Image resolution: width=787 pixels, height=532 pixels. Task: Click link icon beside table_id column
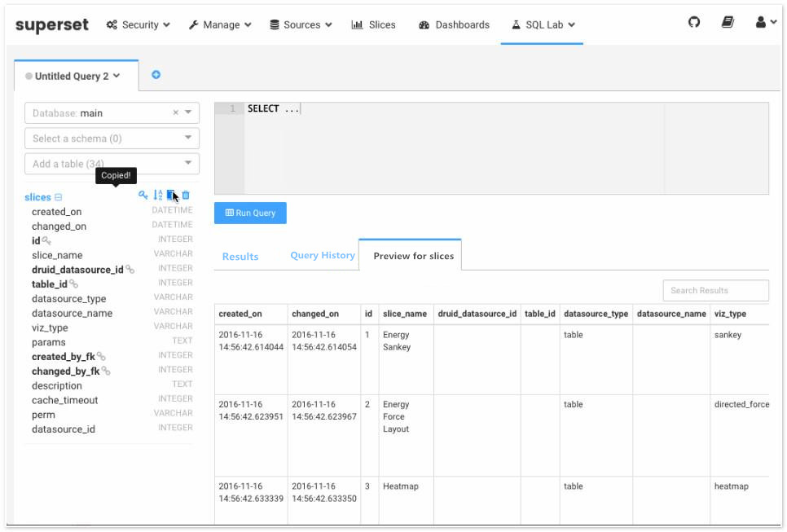(74, 284)
